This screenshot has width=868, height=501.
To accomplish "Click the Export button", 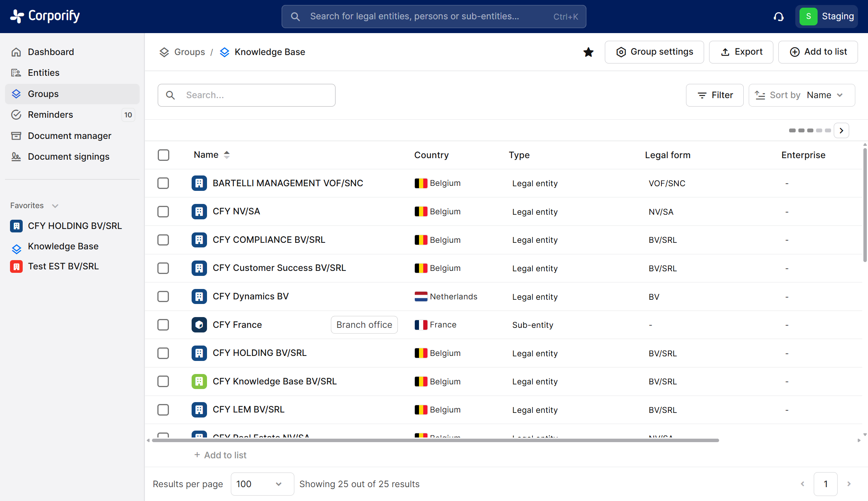I will tap(741, 52).
